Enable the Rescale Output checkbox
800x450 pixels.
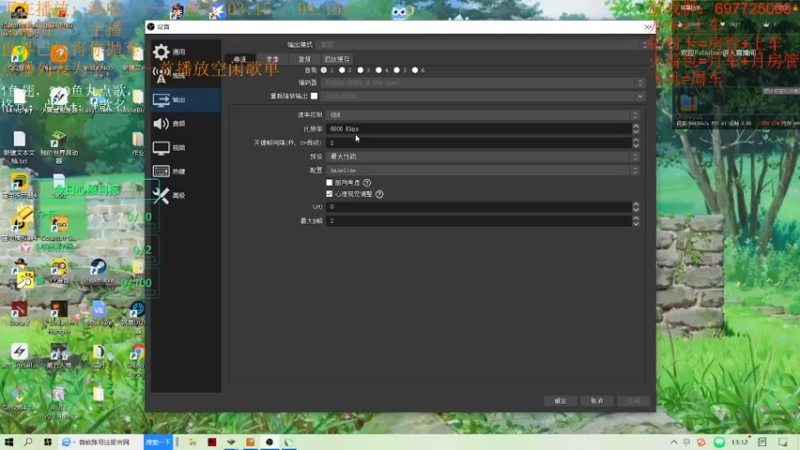[x=314, y=96]
